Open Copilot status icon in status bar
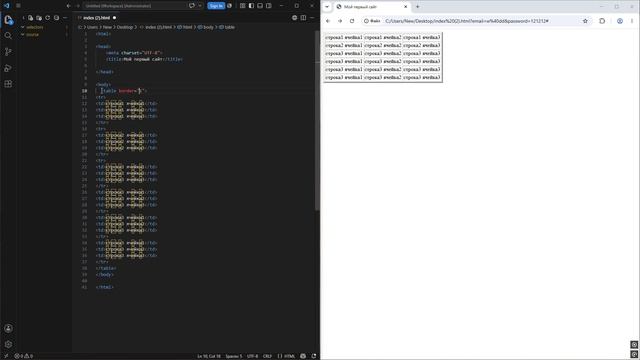 pos(303,356)
